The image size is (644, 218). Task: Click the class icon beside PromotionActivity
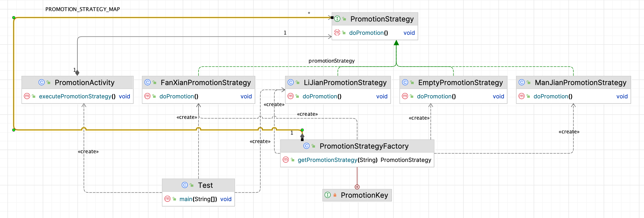tap(42, 82)
